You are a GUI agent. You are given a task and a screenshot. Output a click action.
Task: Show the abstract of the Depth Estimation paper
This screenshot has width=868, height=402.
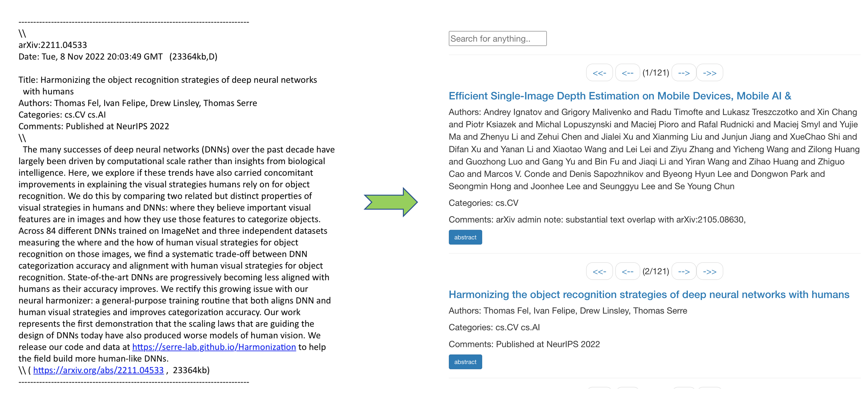(465, 237)
